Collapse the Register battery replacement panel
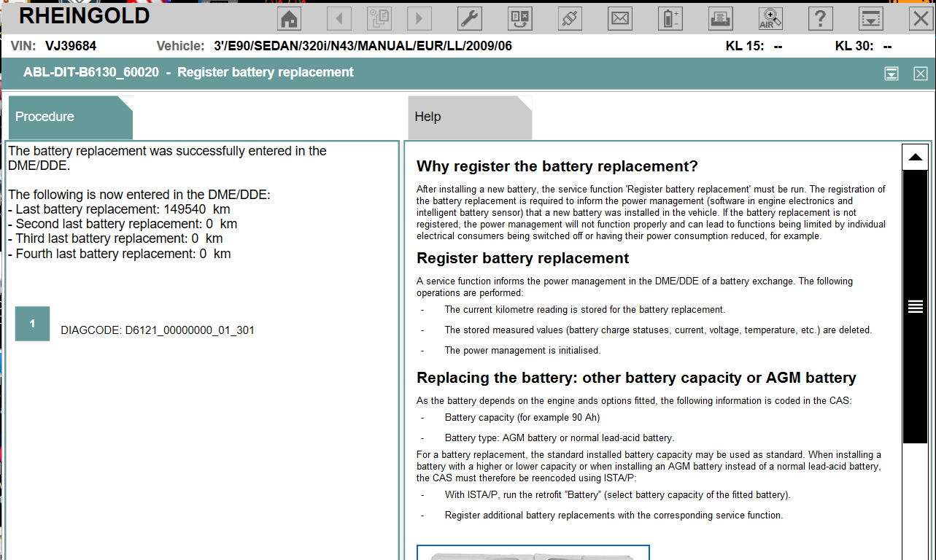 pyautogui.click(x=891, y=73)
